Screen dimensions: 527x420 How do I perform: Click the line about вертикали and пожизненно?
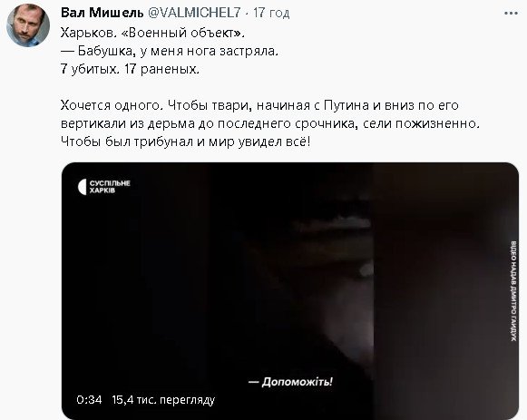(269, 123)
